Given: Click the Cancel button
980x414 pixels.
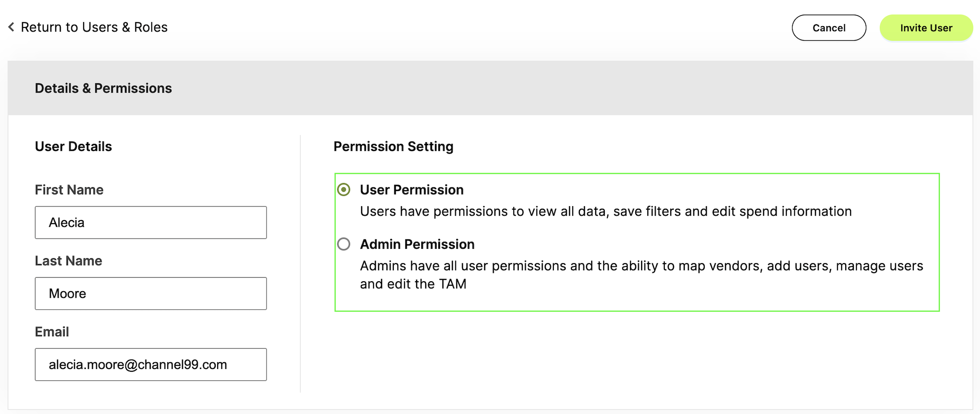Looking at the screenshot, I should pyautogui.click(x=829, y=28).
